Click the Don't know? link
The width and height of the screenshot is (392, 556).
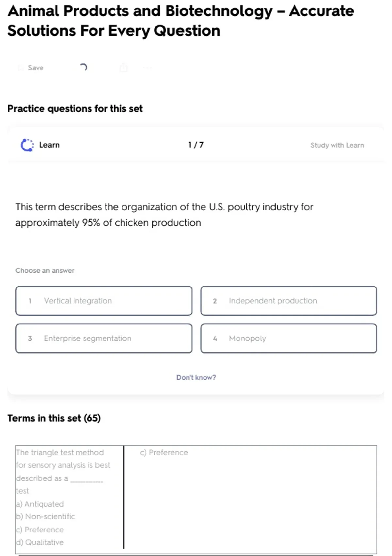click(196, 378)
